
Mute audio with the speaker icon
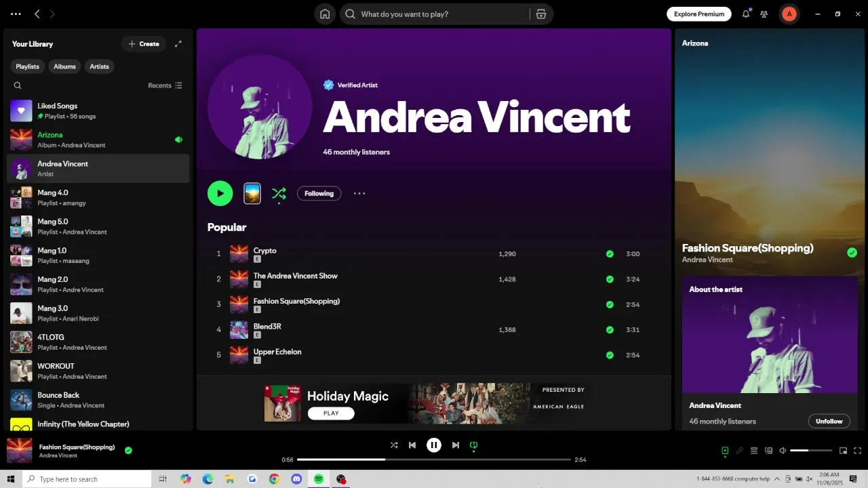pyautogui.click(x=783, y=451)
